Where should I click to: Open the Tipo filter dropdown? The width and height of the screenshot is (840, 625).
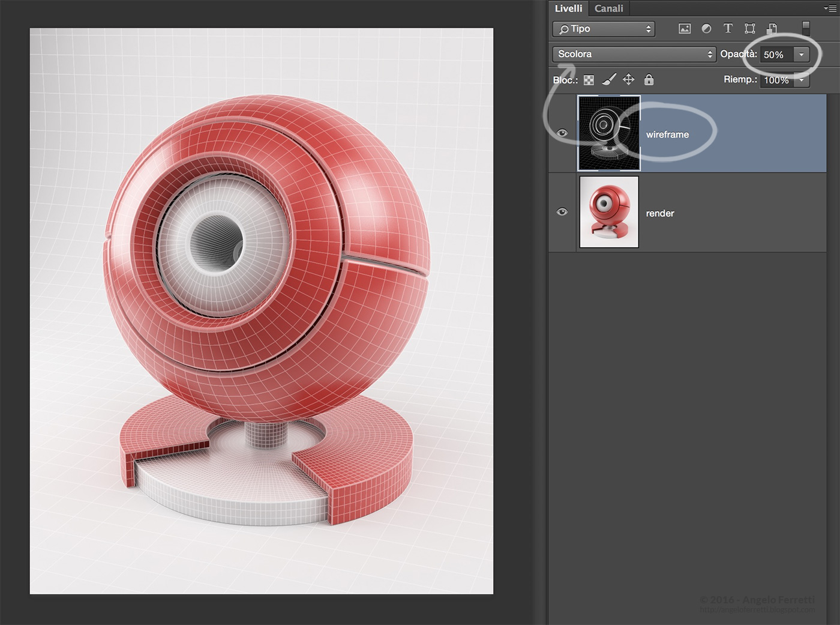(x=604, y=29)
